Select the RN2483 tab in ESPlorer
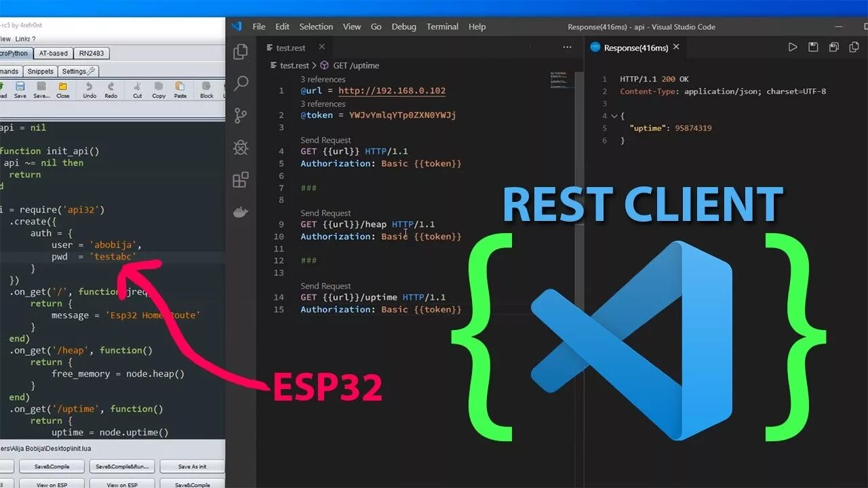 (92, 54)
